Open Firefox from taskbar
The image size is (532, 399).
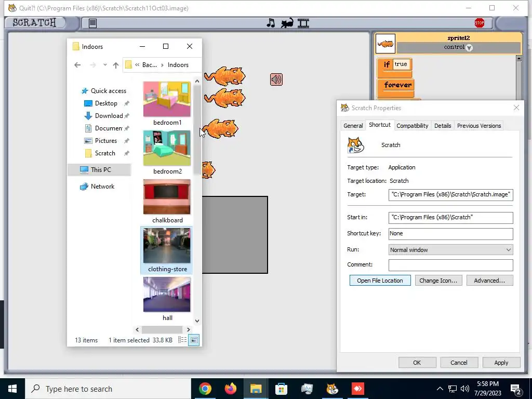tap(230, 389)
